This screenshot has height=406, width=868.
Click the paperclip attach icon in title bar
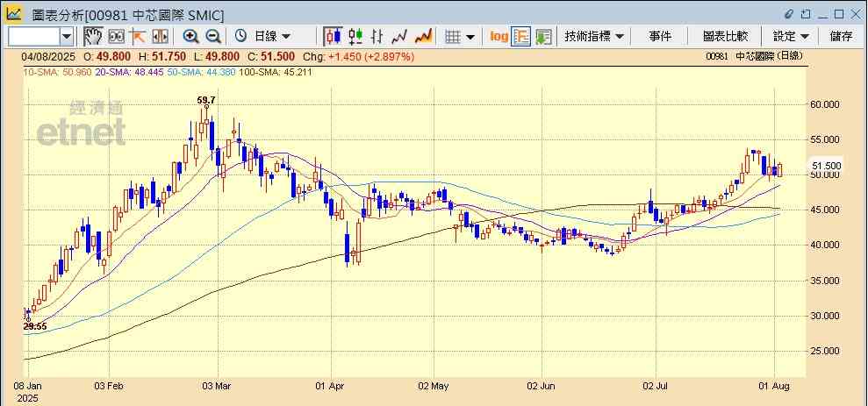pyautogui.click(x=789, y=14)
